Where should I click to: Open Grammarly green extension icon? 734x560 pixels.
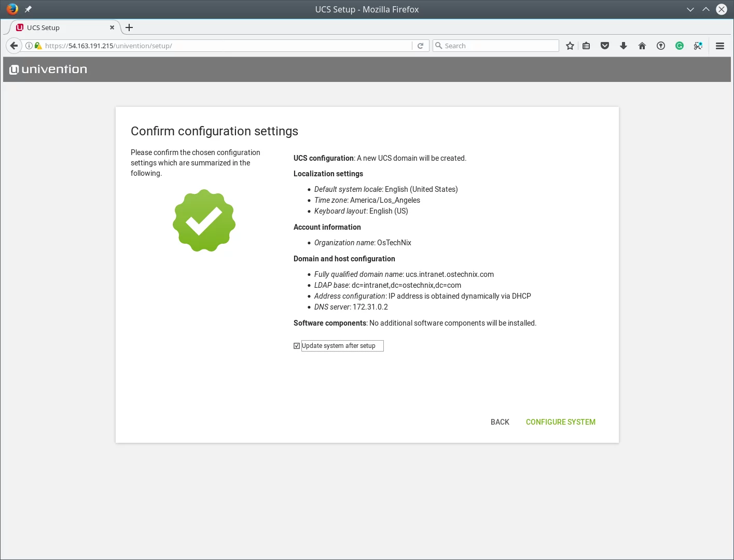(680, 46)
